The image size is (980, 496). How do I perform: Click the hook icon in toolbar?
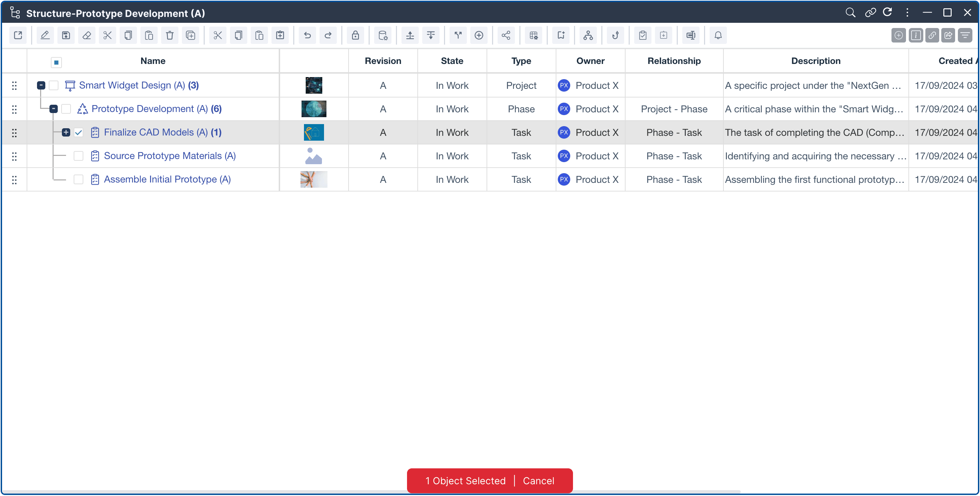click(x=615, y=35)
